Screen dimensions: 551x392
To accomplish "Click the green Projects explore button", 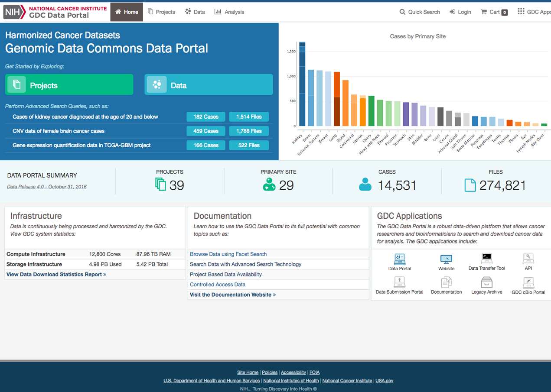I will click(69, 84).
